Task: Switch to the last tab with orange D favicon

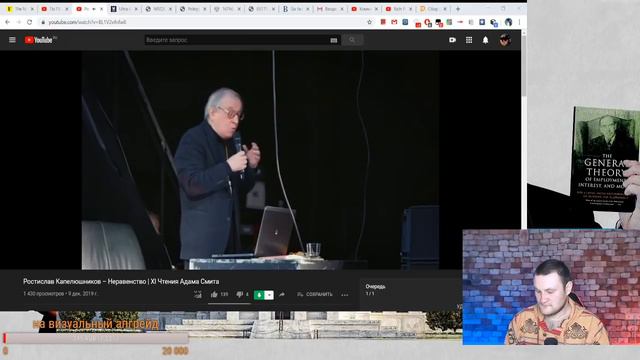Action: (433, 9)
